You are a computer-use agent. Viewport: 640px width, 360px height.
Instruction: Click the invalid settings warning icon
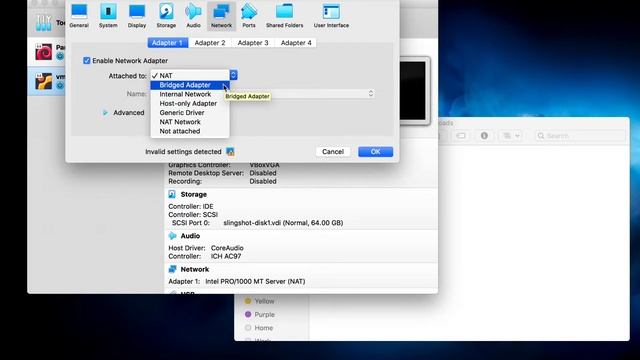(x=230, y=152)
